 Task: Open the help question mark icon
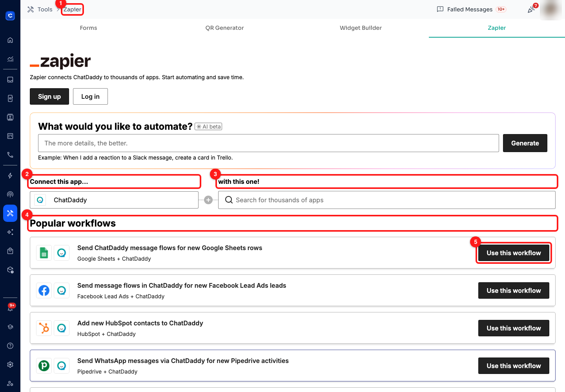[x=10, y=346]
